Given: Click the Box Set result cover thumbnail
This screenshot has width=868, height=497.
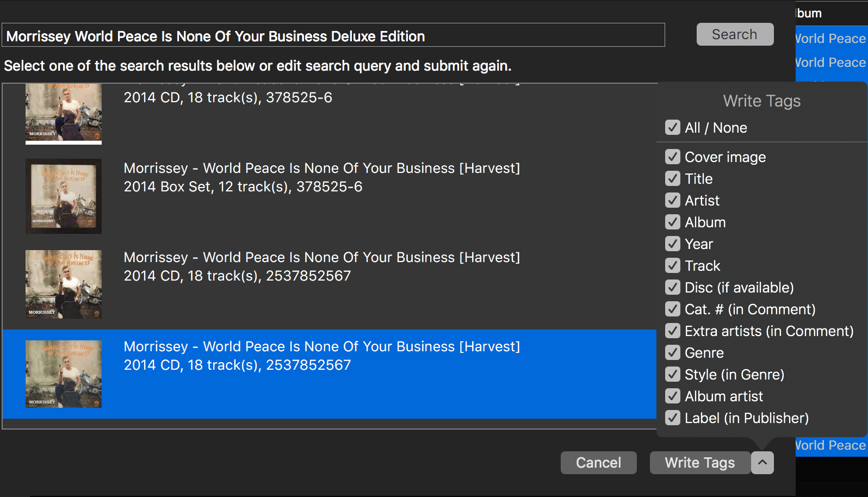Looking at the screenshot, I should point(64,196).
